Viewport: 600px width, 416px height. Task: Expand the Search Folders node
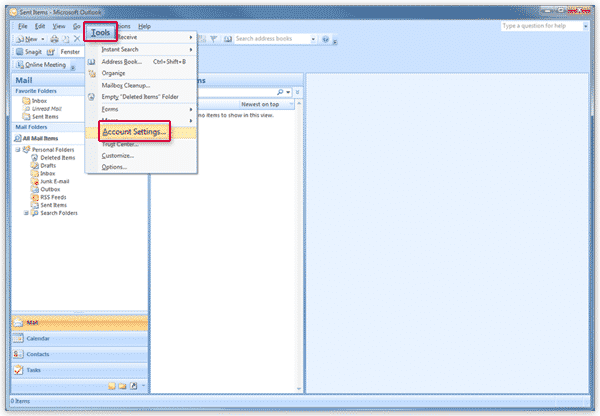click(27, 213)
